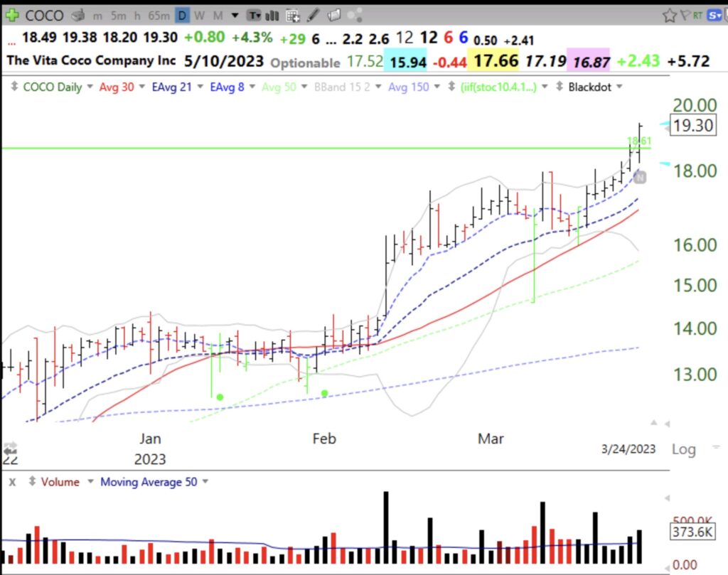The height and width of the screenshot is (575, 728).
Task: Click the +5.72 value in data row
Action: click(688, 61)
